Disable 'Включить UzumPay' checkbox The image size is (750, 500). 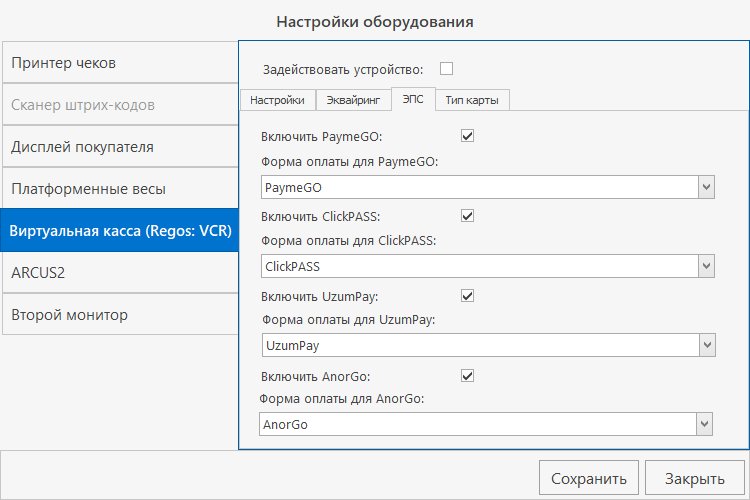coord(467,296)
